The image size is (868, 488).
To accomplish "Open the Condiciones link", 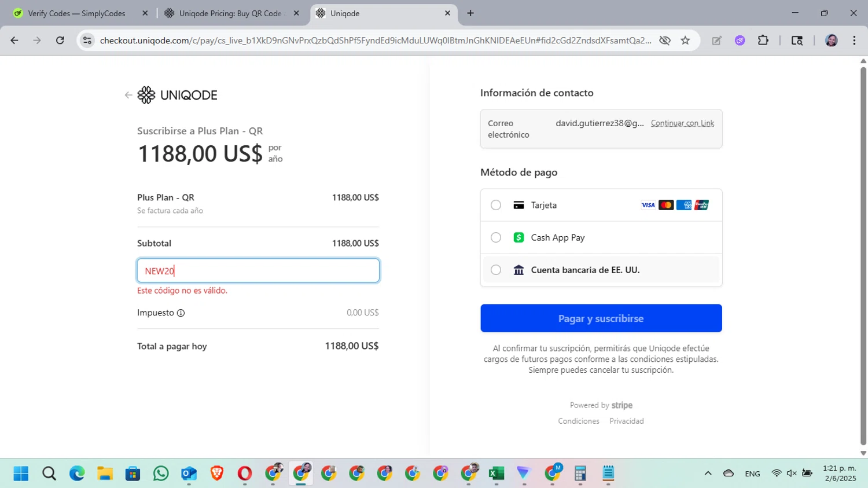I will coord(579,421).
